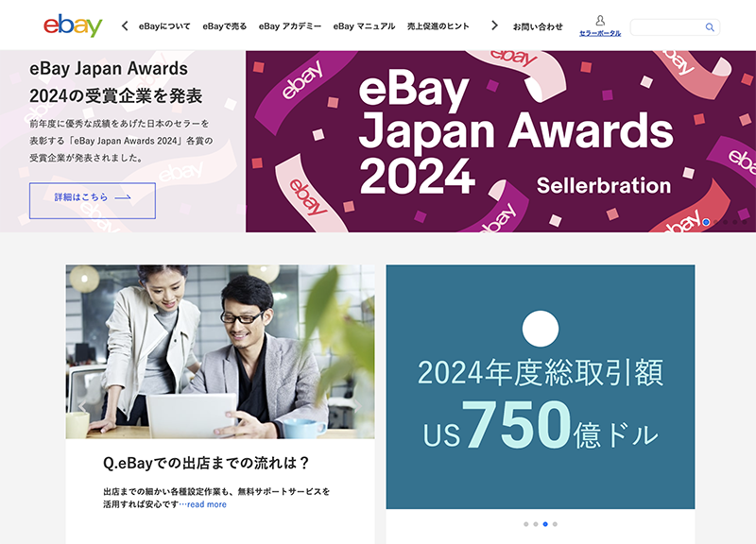Select the first (active) hero banner dot
Viewport: 756px width, 544px height.
click(706, 222)
